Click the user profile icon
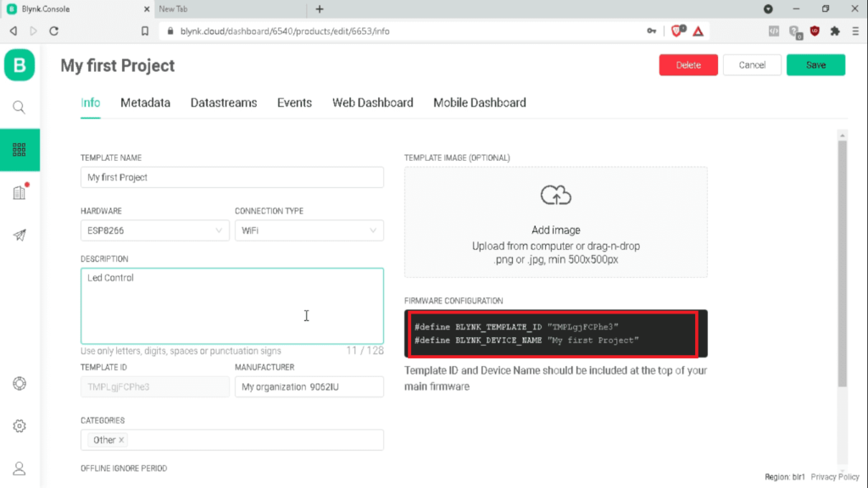This screenshot has height=488, width=868. [x=19, y=468]
